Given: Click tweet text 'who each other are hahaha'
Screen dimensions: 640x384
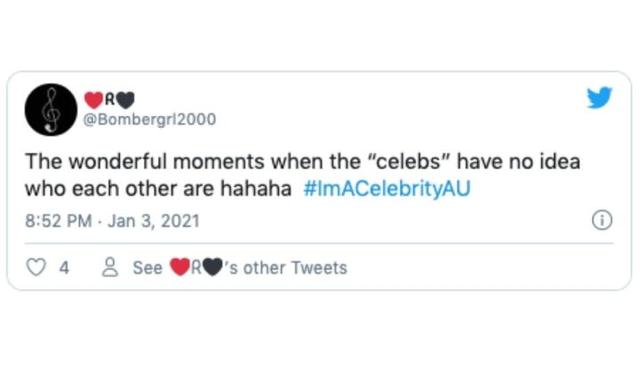Looking at the screenshot, I should pos(158,189).
